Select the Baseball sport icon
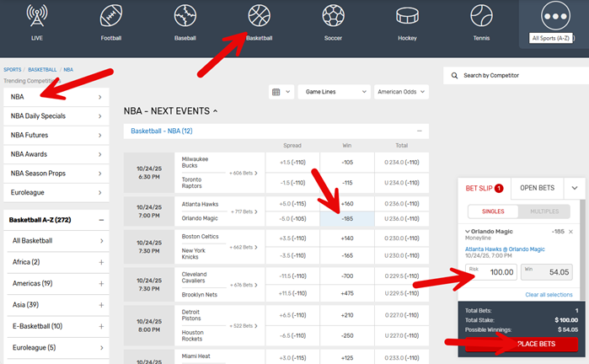The height and width of the screenshot is (364, 589). (x=185, y=16)
